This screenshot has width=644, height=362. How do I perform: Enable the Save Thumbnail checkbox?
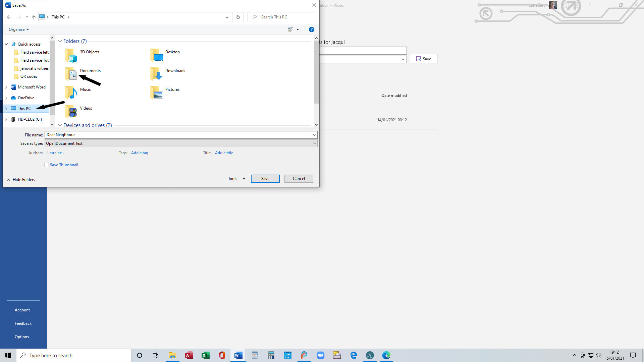pyautogui.click(x=47, y=165)
